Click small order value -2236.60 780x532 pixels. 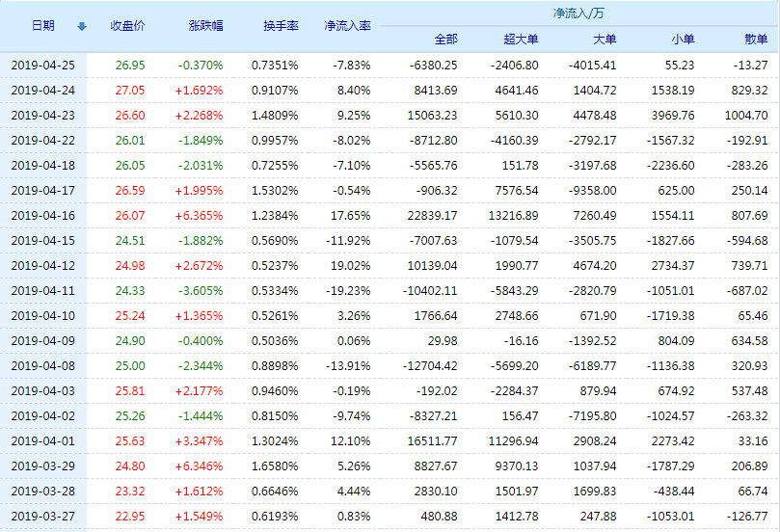coord(670,166)
